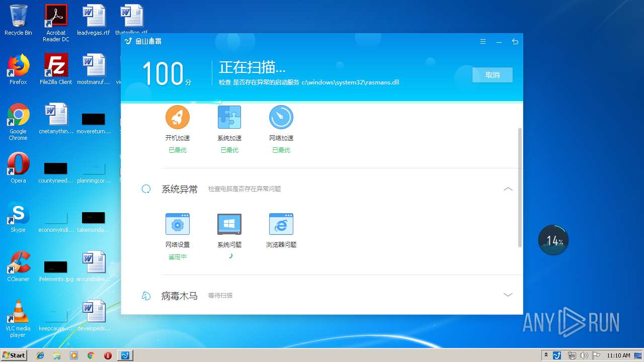644x362 pixels.
Task: Select the movereturn desktop file
Action: click(x=94, y=123)
